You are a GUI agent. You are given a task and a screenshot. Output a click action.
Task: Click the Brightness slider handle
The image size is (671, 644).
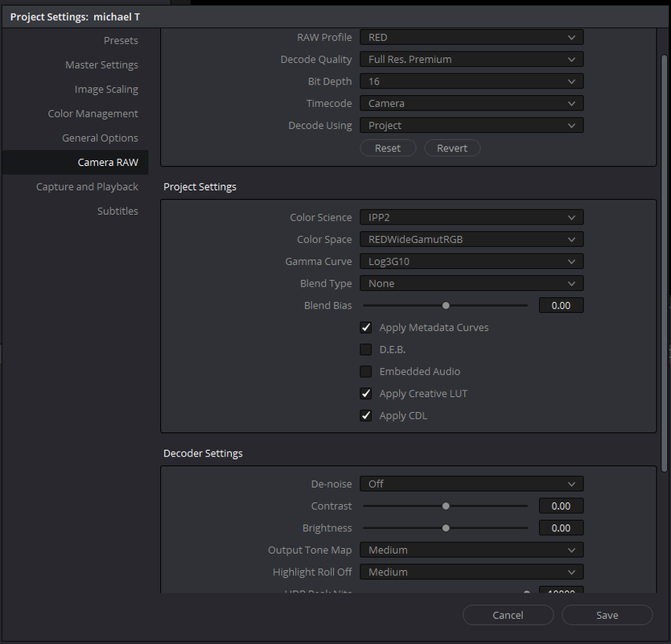(446, 528)
